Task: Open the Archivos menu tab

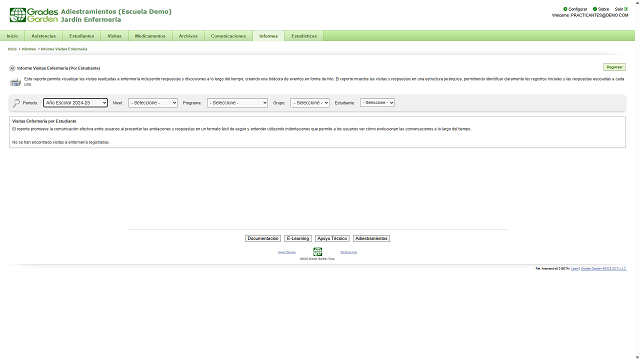Action: click(x=188, y=36)
